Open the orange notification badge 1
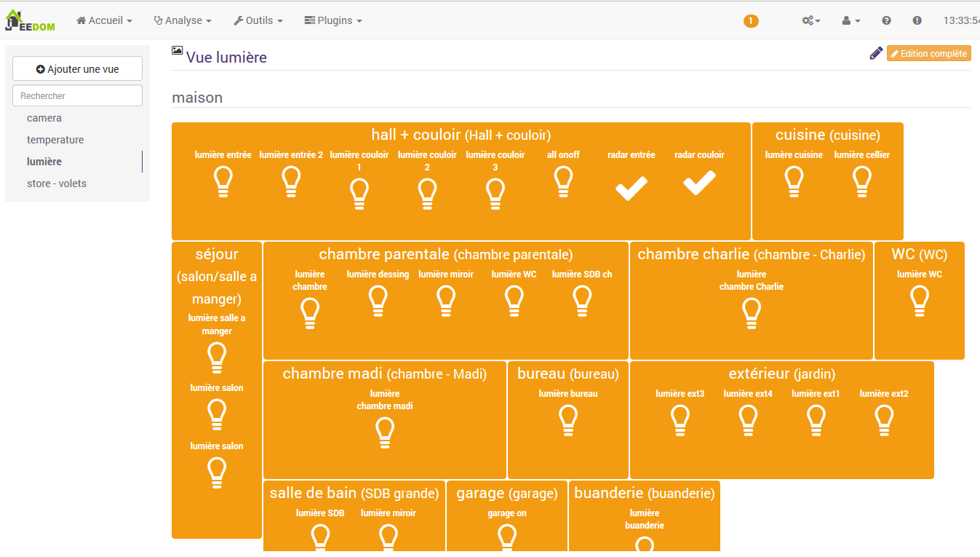The image size is (980, 557). tap(751, 21)
